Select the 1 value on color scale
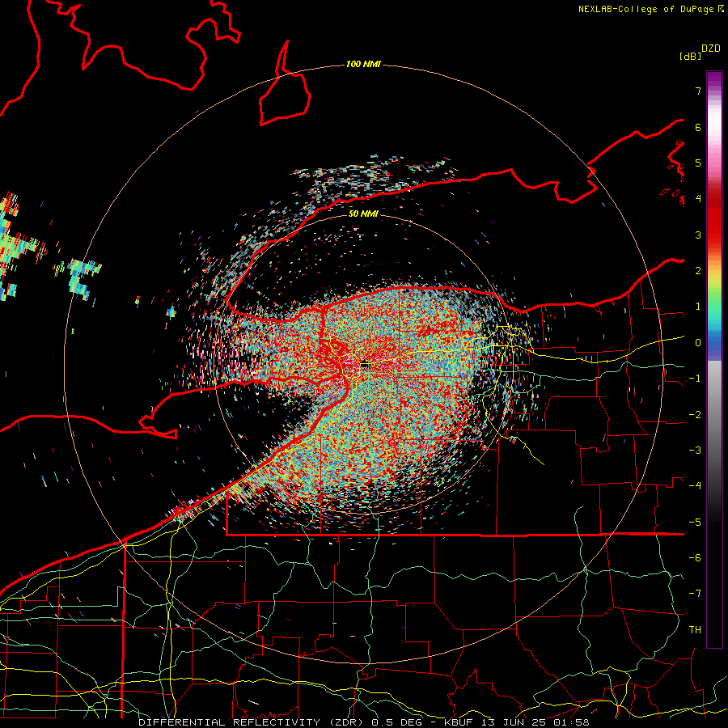 pos(698,307)
